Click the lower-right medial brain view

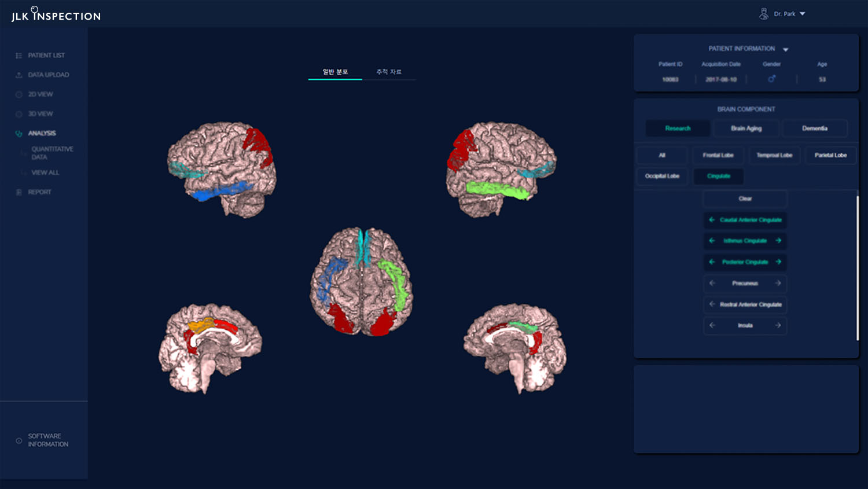[x=515, y=348]
